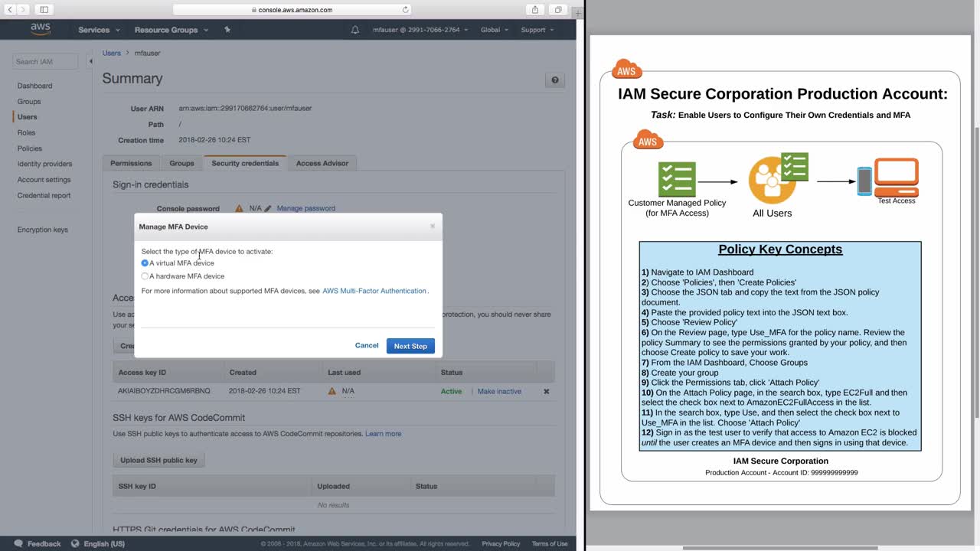The image size is (980, 551).
Task: Open the Terms of Use footer link
Action: coord(550,543)
